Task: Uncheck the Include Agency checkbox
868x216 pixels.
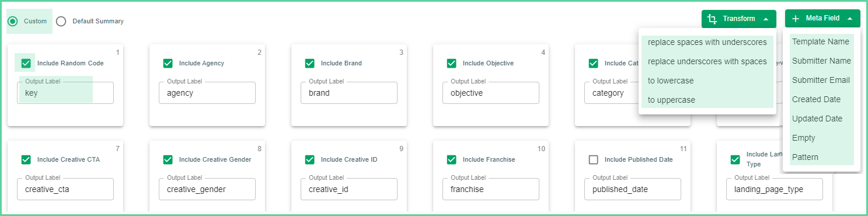Action: point(168,63)
